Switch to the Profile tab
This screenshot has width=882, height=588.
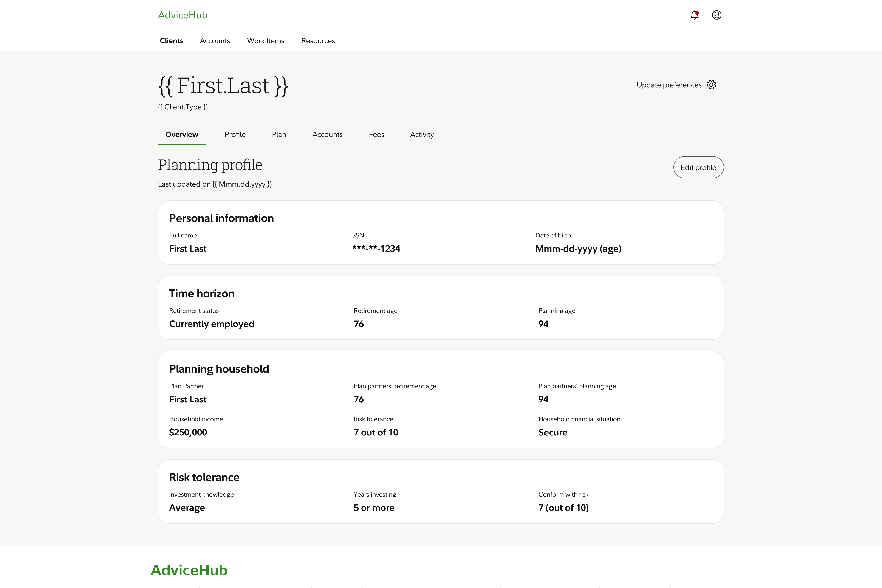235,134
